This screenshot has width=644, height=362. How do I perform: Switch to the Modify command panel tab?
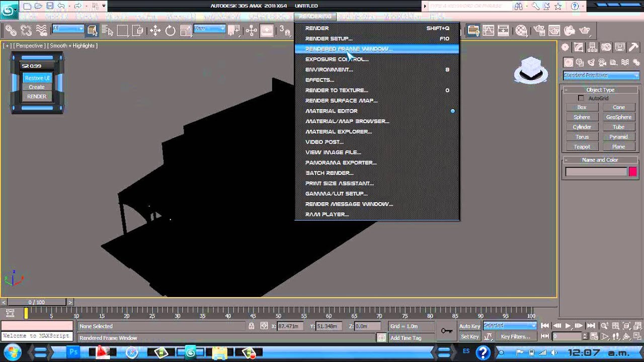point(579,47)
